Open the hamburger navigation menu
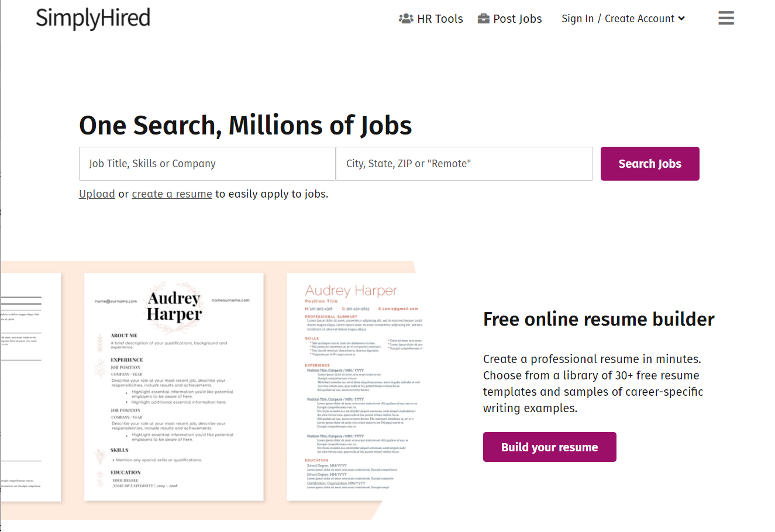Screen dimensions: 775x532 [x=726, y=18]
